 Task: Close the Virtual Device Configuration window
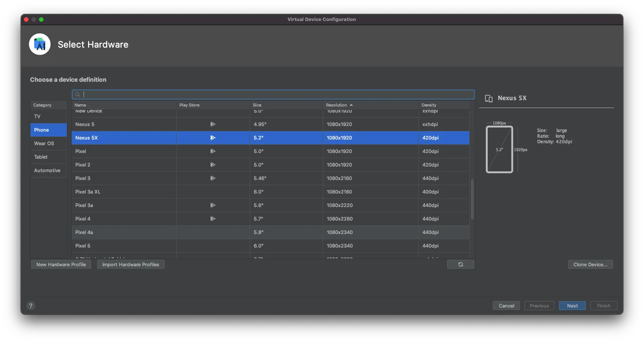[26, 19]
